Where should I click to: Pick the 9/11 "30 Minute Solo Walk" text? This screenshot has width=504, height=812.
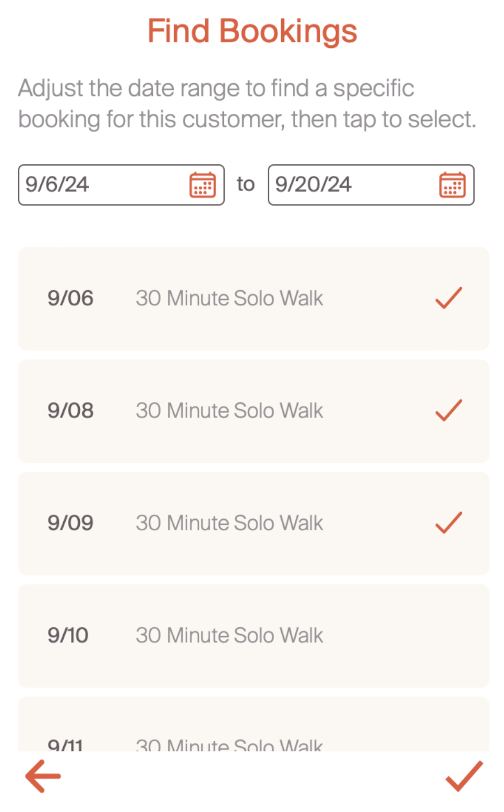click(230, 745)
